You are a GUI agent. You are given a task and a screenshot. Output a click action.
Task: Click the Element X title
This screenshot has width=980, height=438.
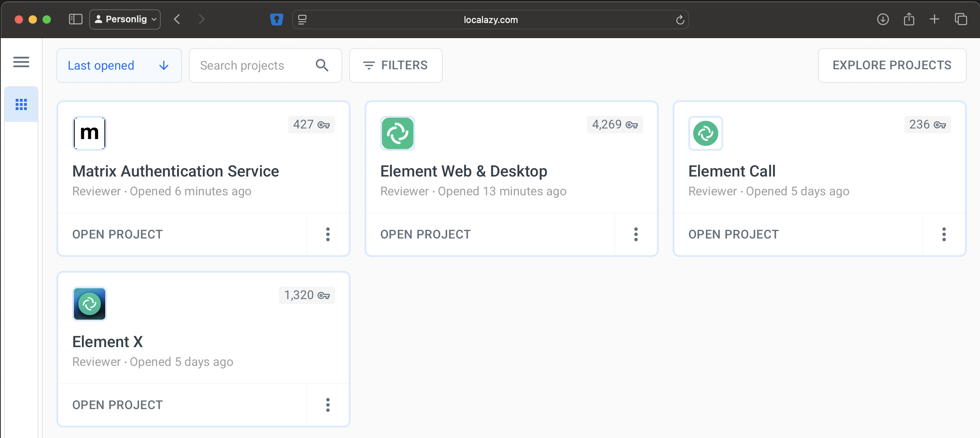[108, 342]
